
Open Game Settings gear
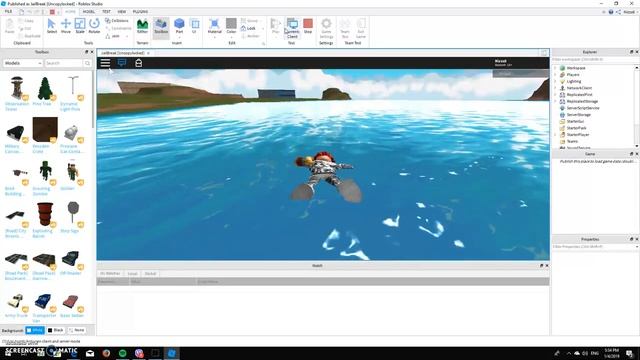(326, 28)
